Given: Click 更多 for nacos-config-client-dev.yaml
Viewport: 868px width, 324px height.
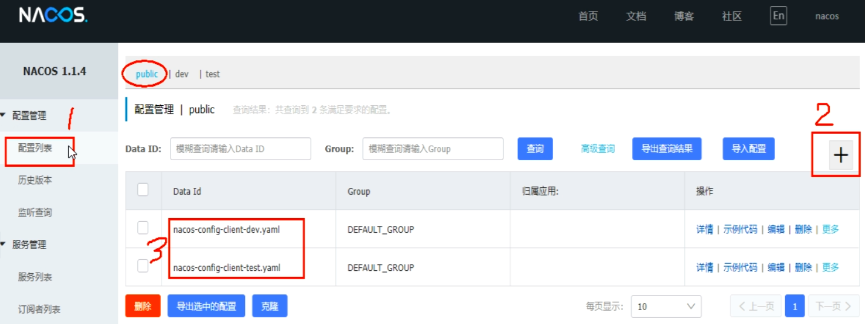Looking at the screenshot, I should click(831, 229).
